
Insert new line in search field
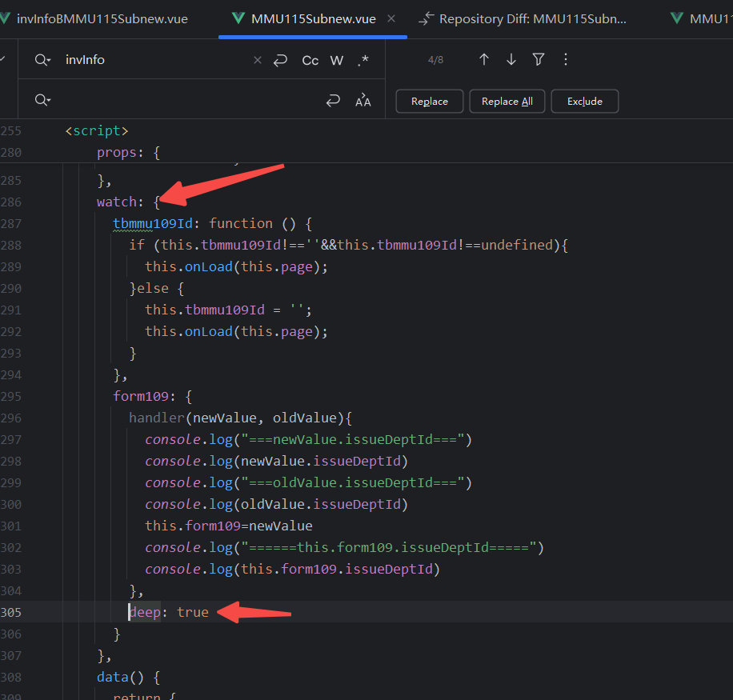281,60
